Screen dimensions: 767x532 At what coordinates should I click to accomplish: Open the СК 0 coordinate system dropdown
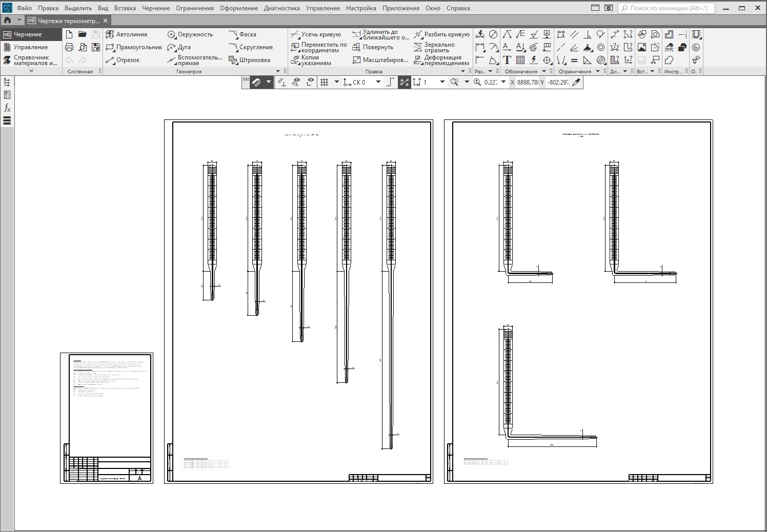point(378,82)
